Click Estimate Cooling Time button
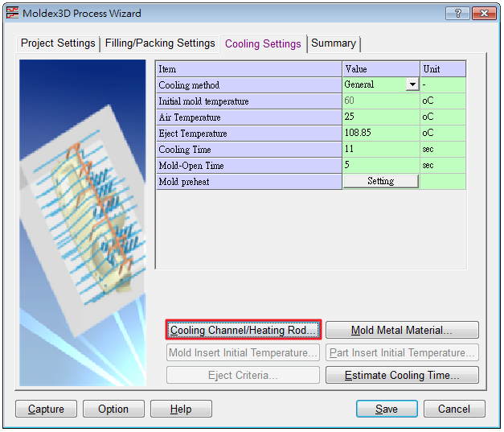Image resolution: width=504 pixels, height=432 pixels. tap(402, 375)
